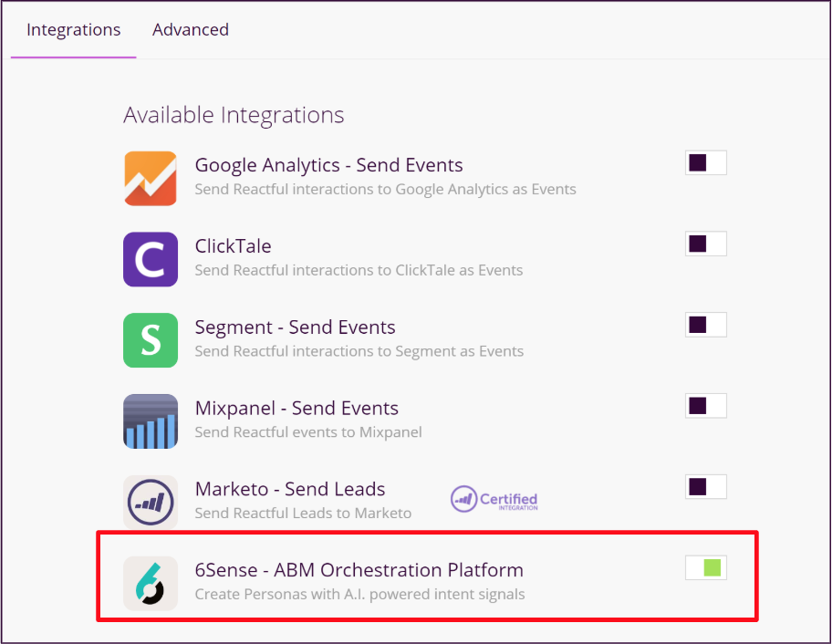Viewport: 832px width, 644px height.
Task: Click the Google Analytics icon
Action: 151,178
